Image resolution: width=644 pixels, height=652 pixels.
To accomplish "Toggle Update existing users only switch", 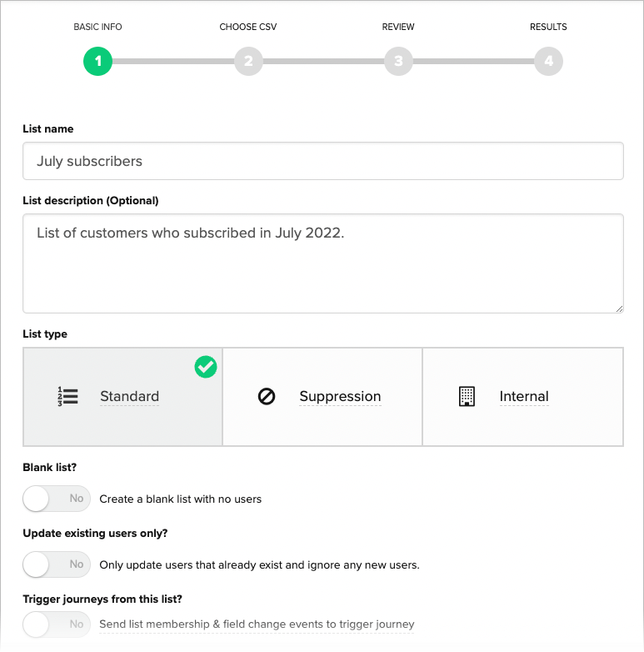I will tap(57, 564).
